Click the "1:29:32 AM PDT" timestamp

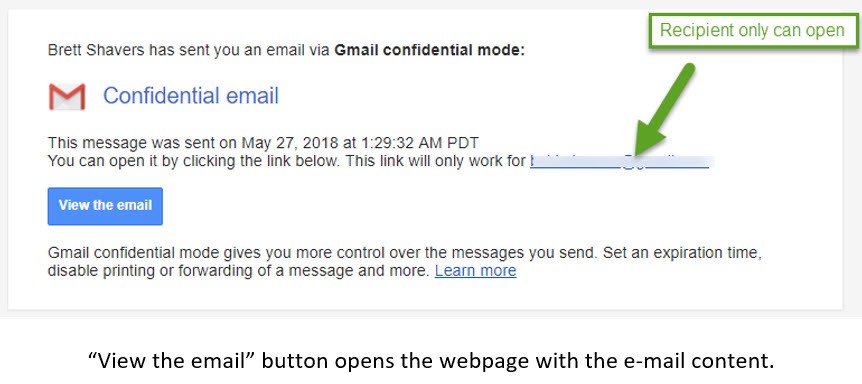click(418, 143)
